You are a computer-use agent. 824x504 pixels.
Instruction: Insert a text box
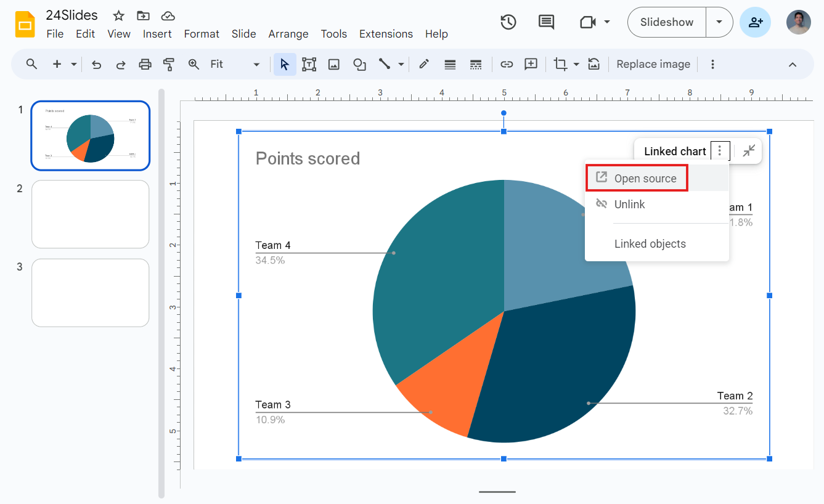309,64
